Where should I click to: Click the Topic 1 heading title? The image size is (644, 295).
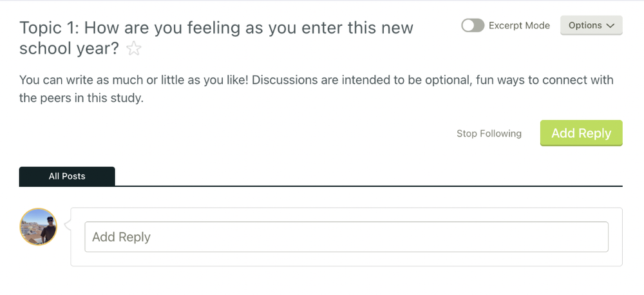[216, 38]
